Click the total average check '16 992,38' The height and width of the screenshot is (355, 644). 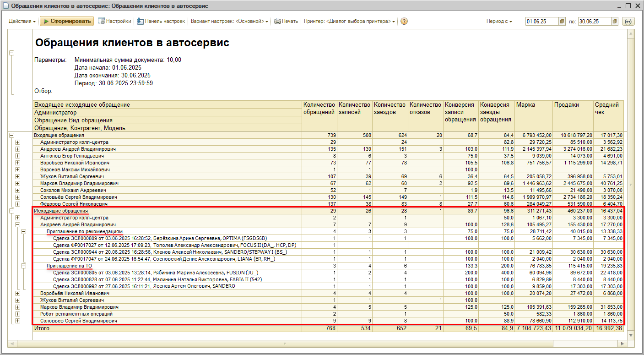pyautogui.click(x=608, y=328)
